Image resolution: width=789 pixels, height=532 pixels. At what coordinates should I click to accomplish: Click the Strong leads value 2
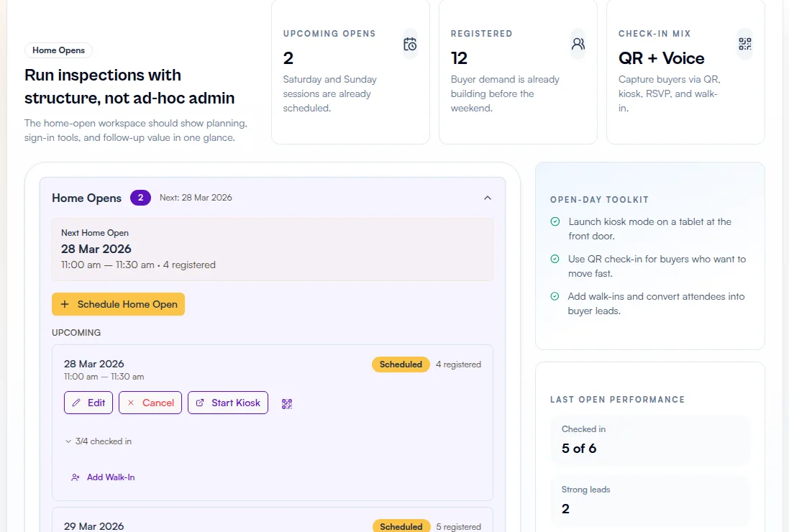click(x=565, y=509)
